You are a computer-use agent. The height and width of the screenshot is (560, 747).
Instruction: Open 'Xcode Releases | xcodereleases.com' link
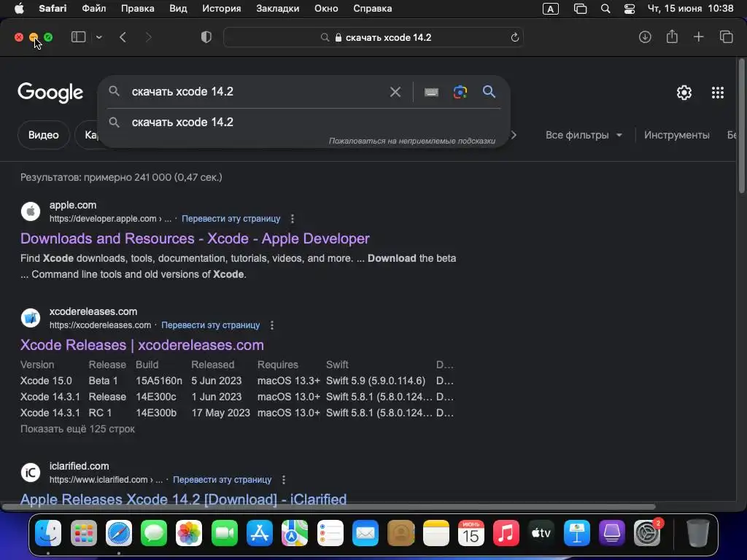coord(142,345)
